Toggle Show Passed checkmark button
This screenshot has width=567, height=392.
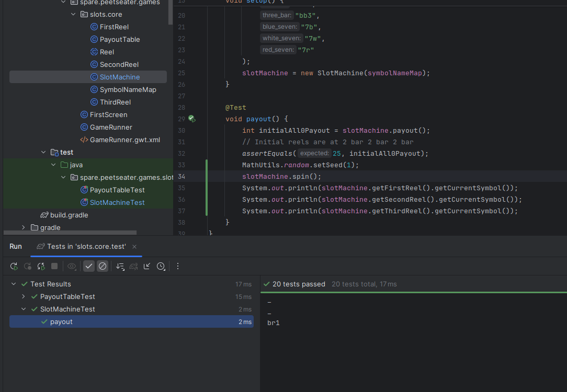pos(89,267)
